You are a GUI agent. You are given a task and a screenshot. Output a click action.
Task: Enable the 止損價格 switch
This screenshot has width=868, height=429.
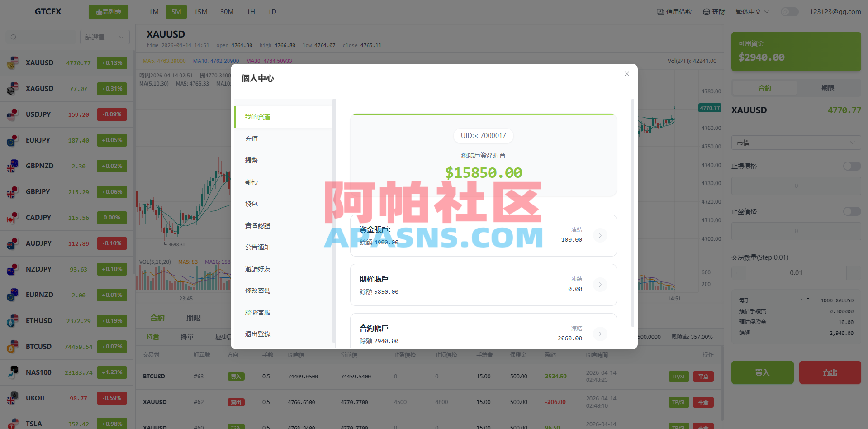point(852,166)
